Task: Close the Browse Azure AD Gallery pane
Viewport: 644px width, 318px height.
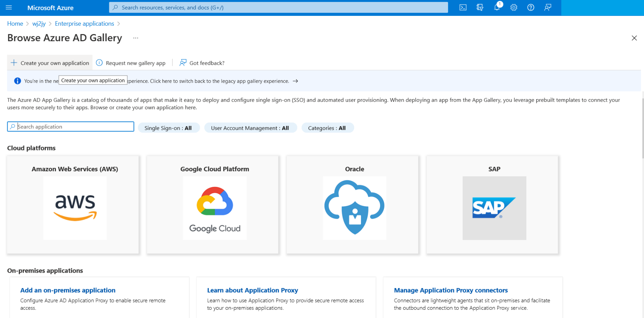Action: (634, 38)
